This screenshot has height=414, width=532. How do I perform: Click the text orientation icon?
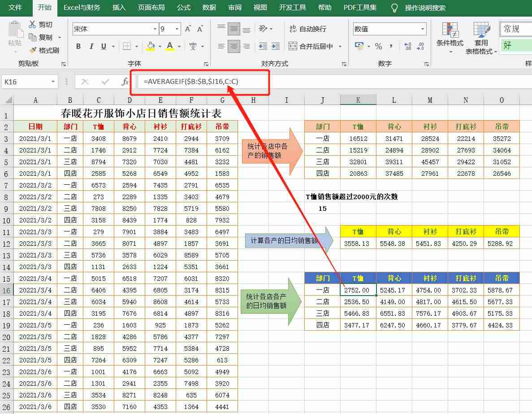(263, 29)
